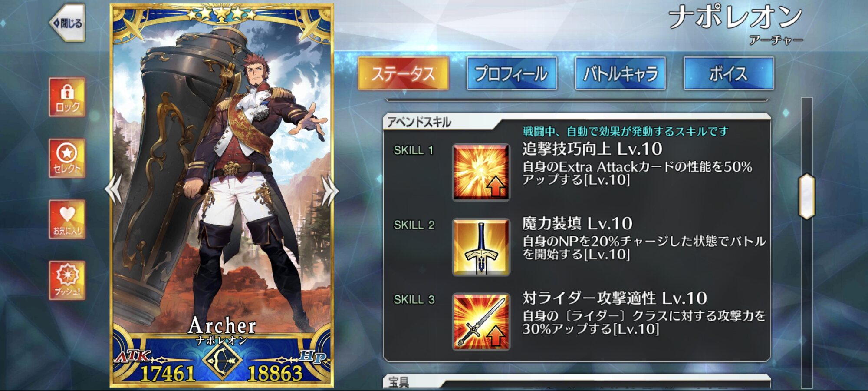Click the アペンドスキル section header

pos(419,122)
